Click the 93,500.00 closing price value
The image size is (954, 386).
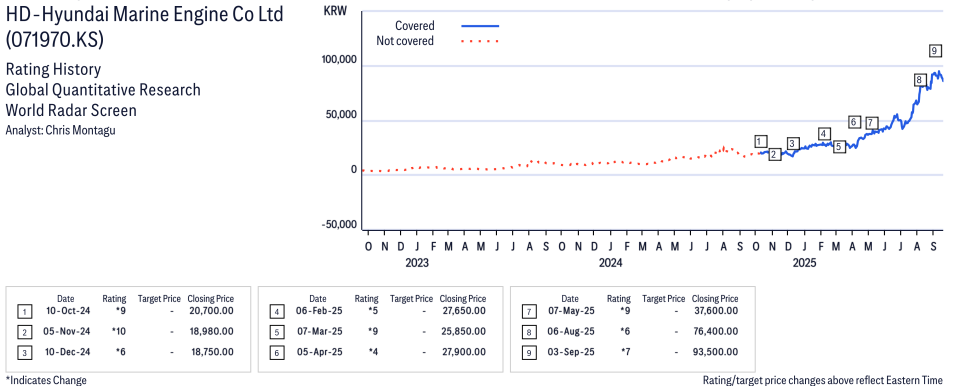716,352
